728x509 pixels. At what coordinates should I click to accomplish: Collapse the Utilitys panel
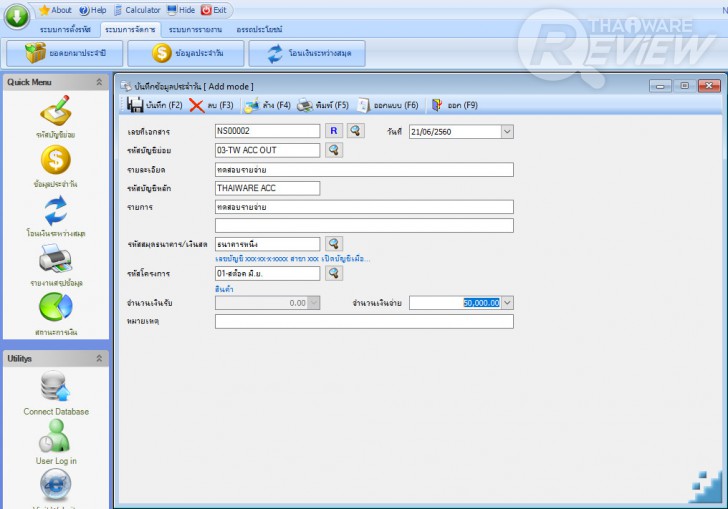pyautogui.click(x=99, y=359)
